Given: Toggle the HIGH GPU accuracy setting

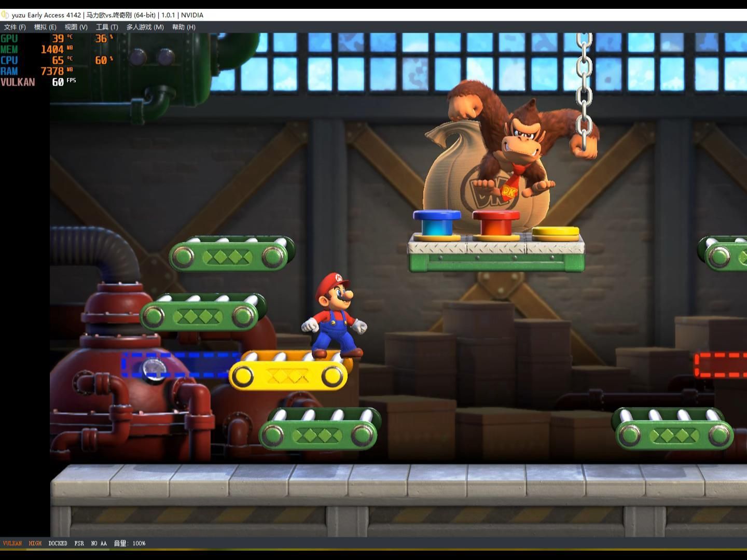Looking at the screenshot, I should point(35,543).
